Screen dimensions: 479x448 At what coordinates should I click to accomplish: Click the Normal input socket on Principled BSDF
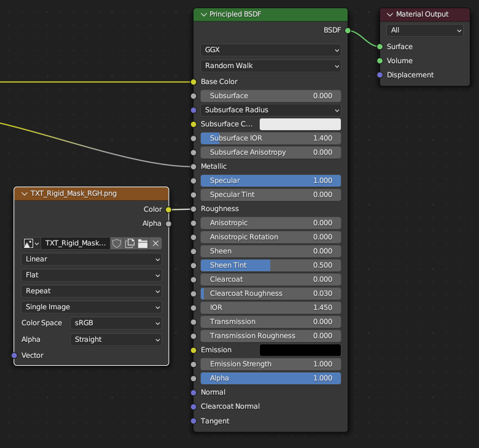[194, 392]
